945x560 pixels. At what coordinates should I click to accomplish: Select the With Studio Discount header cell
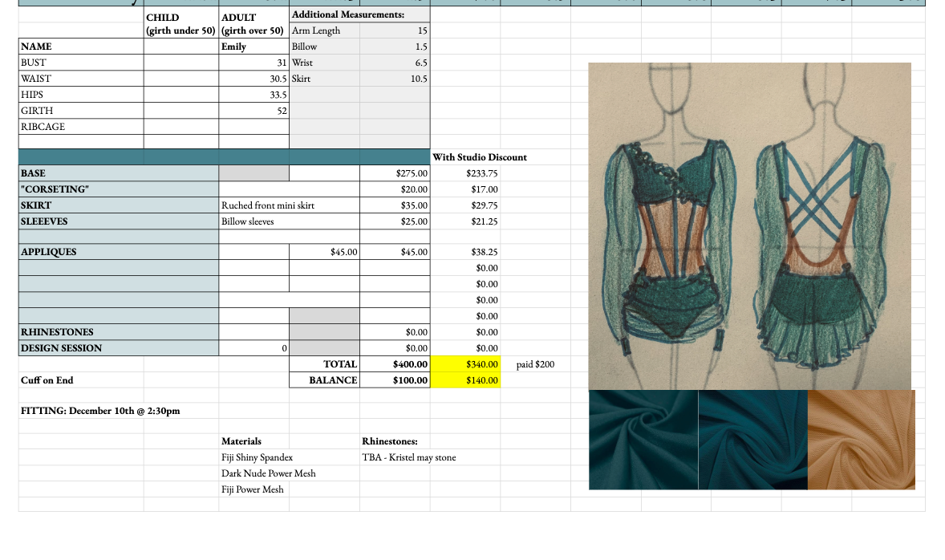pos(480,157)
